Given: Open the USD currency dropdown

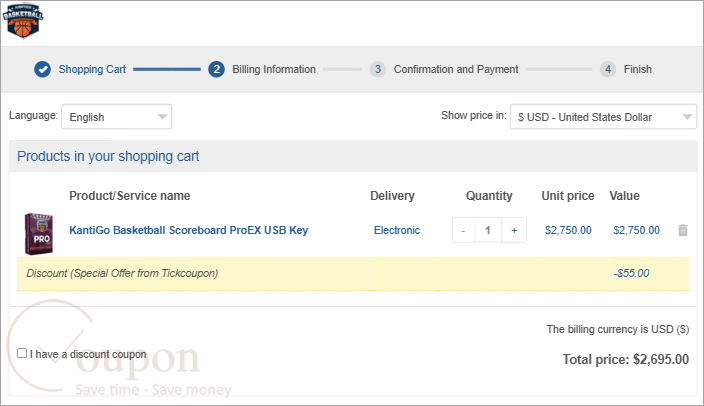Looking at the screenshot, I should tap(603, 117).
